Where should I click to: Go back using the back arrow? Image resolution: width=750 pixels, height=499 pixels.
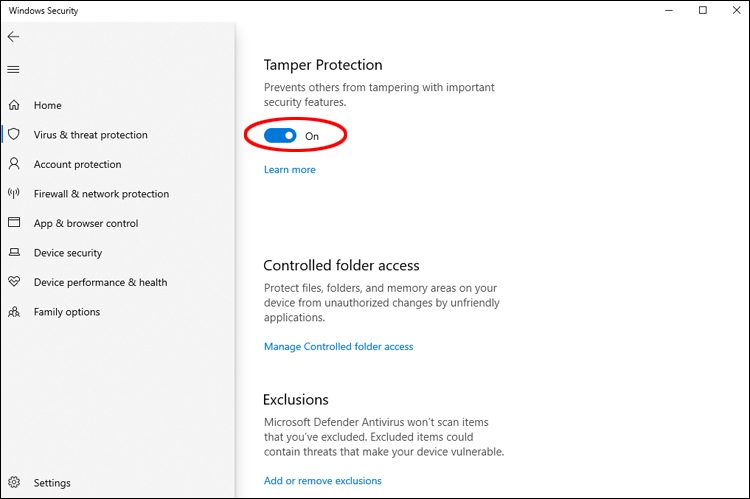[x=13, y=37]
